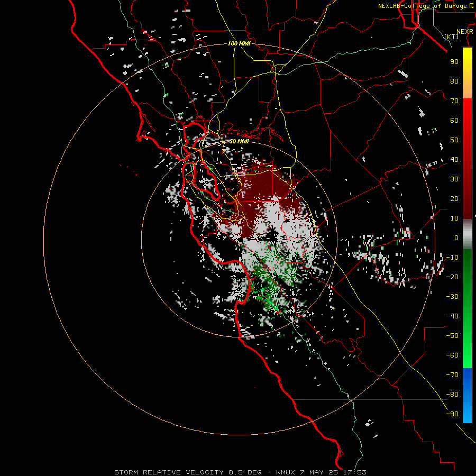Screen dimensions: 476x476
Task: Click the "100 NMI" range ring label
Action: (x=239, y=44)
